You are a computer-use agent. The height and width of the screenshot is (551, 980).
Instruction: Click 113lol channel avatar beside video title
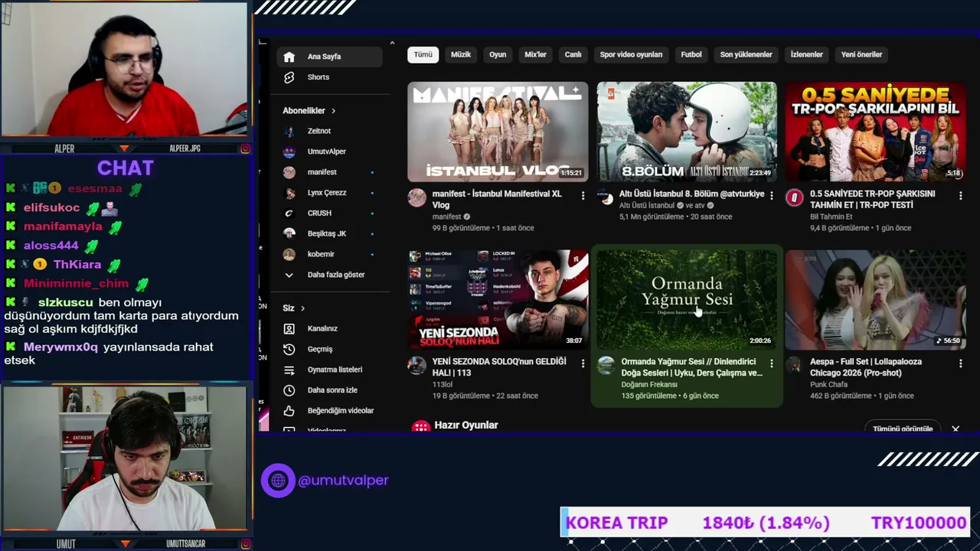416,365
